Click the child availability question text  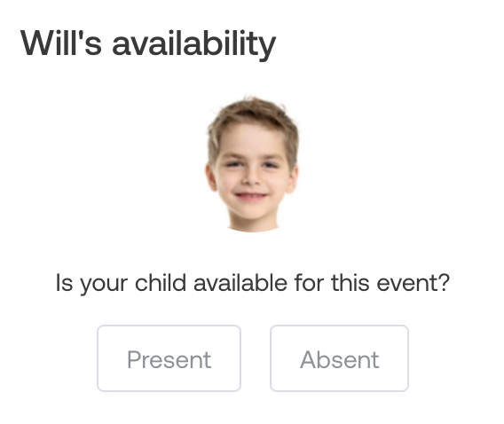click(x=252, y=283)
